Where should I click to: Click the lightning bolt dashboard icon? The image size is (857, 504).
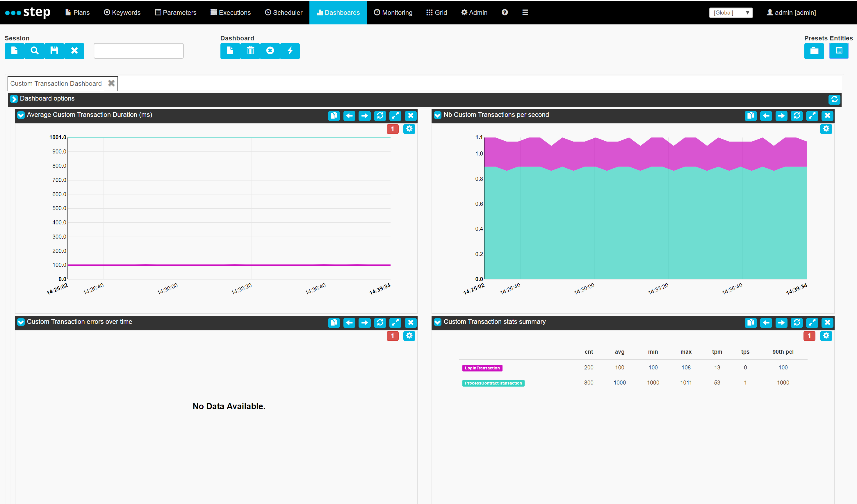click(x=290, y=51)
